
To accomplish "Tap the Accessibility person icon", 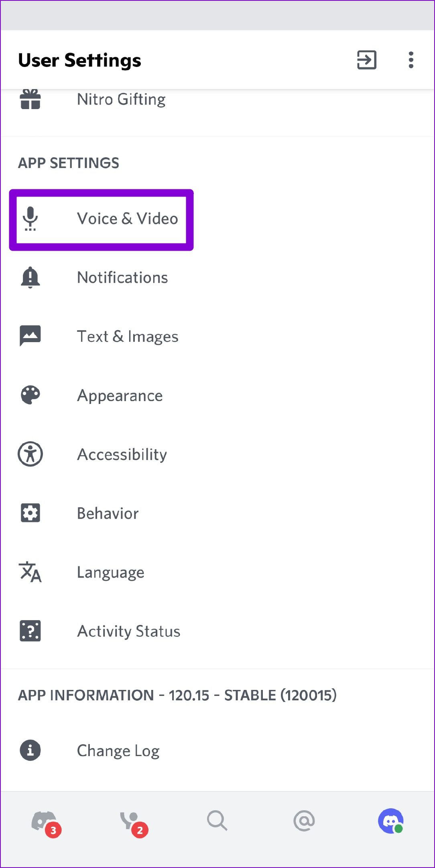I will coord(30,454).
